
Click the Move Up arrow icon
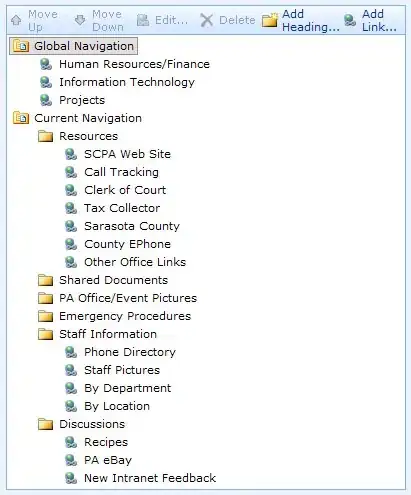point(16,20)
